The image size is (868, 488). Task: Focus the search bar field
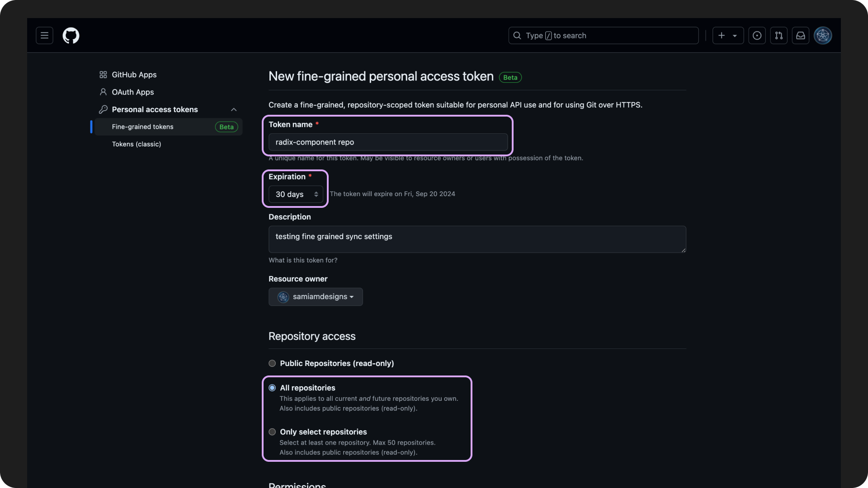click(x=604, y=35)
